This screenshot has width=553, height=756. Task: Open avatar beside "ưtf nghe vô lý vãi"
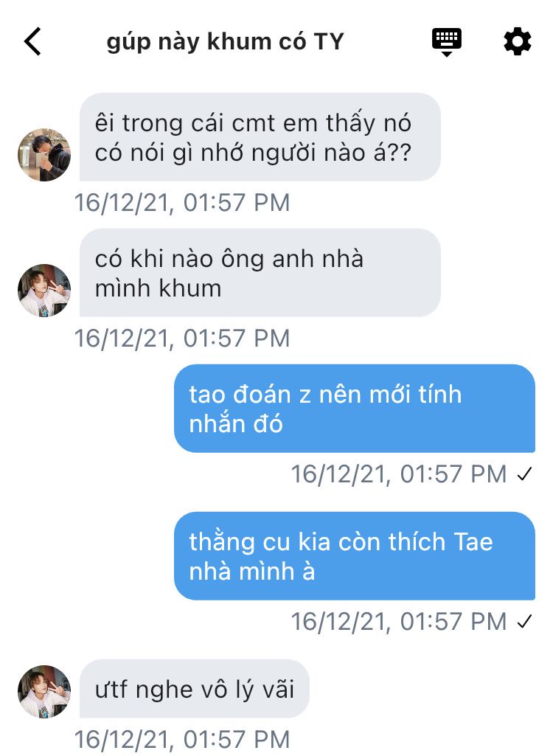pyautogui.click(x=44, y=692)
